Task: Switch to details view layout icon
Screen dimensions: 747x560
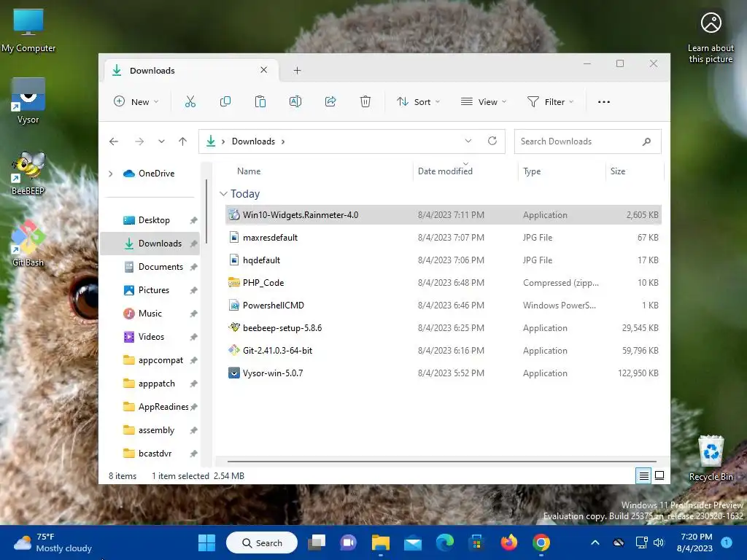Action: click(x=643, y=475)
